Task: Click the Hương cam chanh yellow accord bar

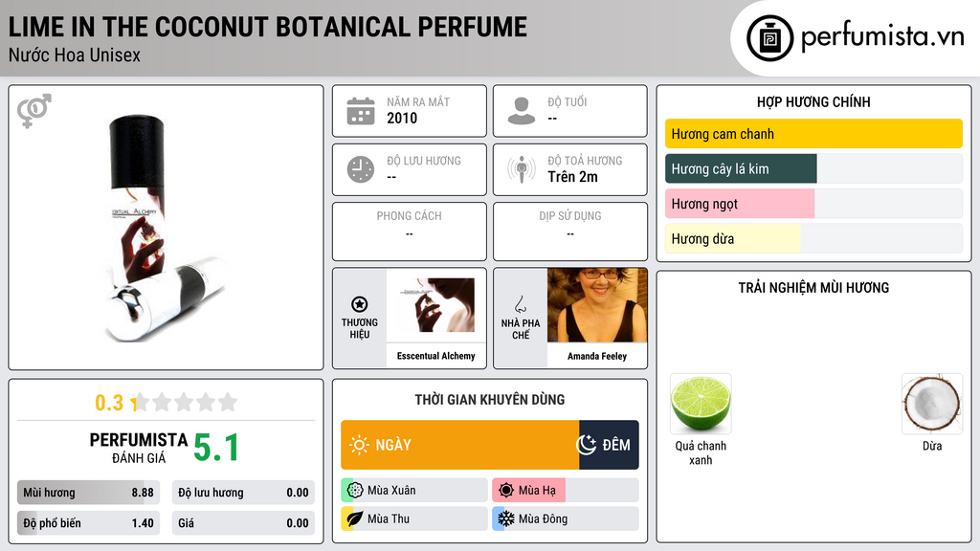Action: (x=813, y=134)
